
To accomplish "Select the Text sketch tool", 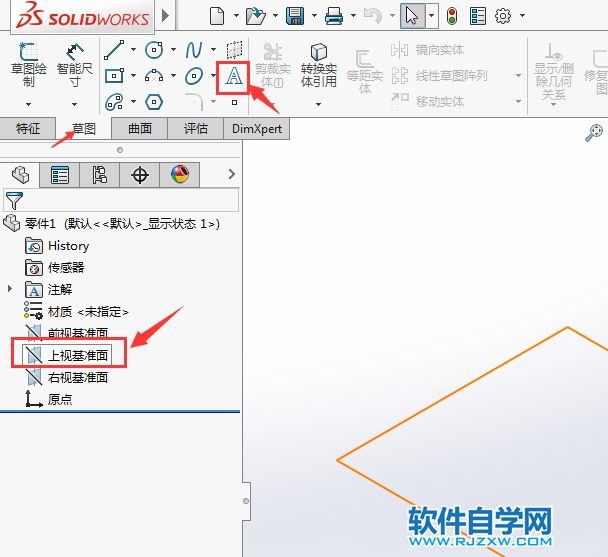I will [234, 76].
